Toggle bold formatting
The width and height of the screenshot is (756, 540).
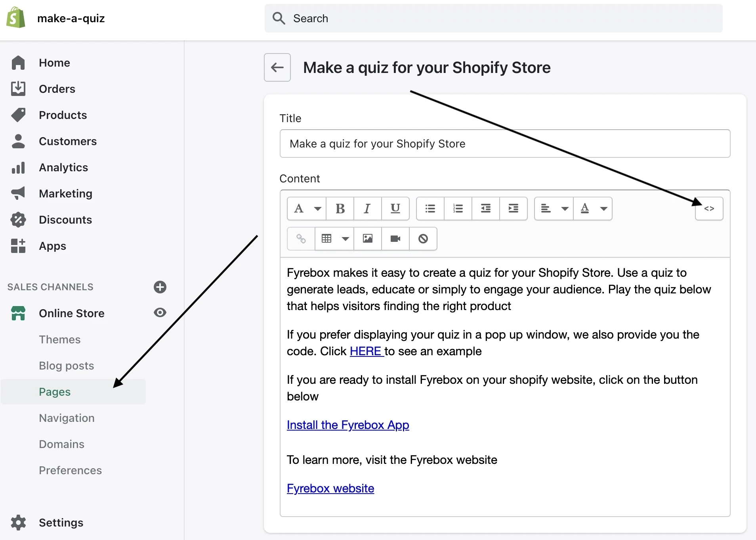coord(340,209)
